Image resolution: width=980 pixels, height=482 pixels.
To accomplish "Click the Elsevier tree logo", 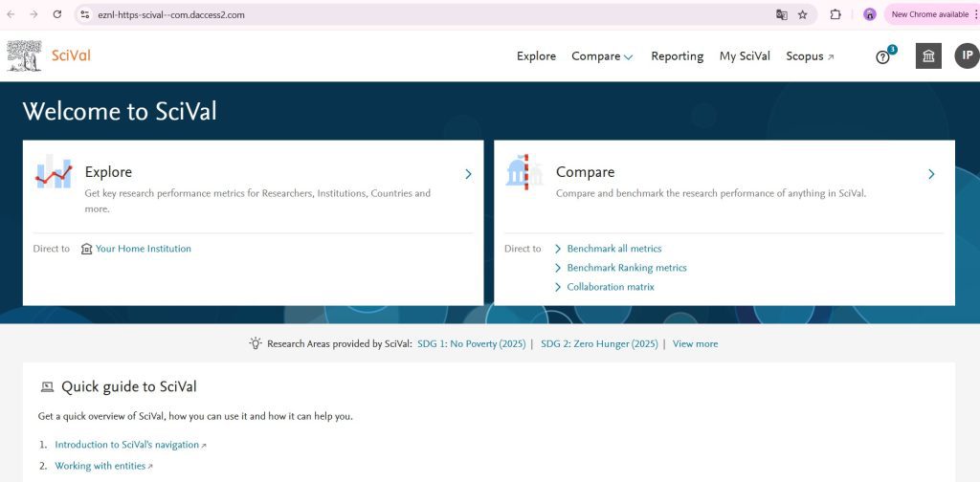I will click(x=24, y=55).
